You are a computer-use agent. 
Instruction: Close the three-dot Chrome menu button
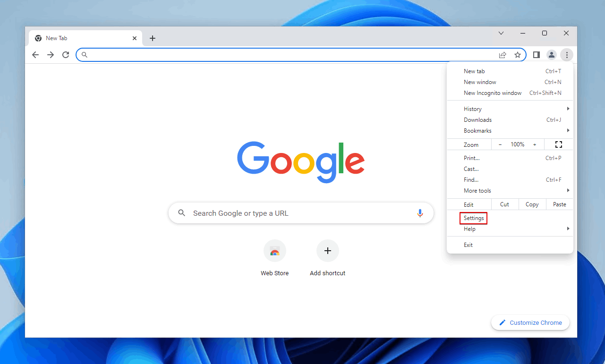(x=567, y=55)
